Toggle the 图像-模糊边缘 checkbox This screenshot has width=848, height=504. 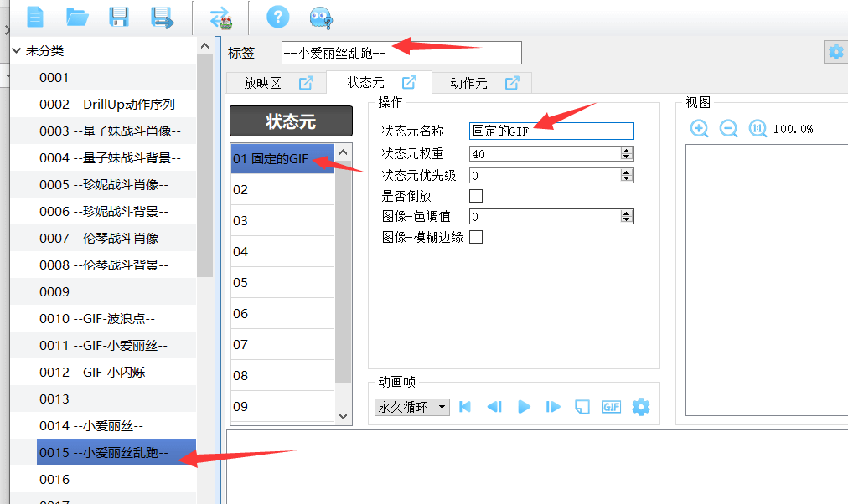pos(476,237)
